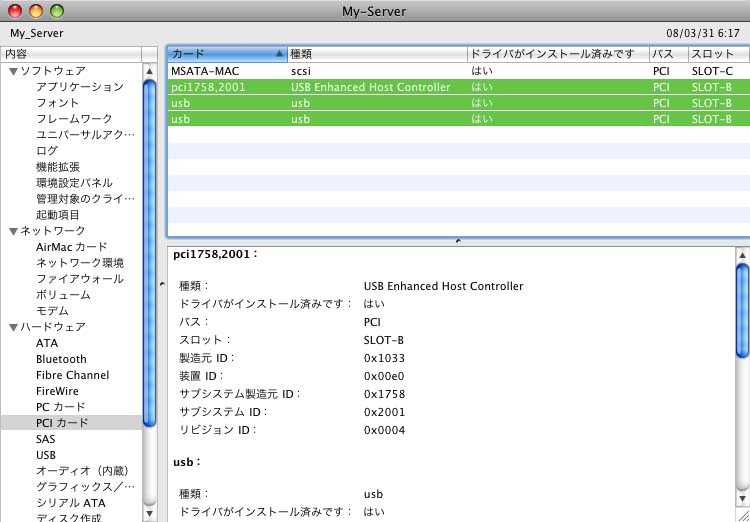Click the USB Enhanced Host Controller cell

click(x=371, y=87)
